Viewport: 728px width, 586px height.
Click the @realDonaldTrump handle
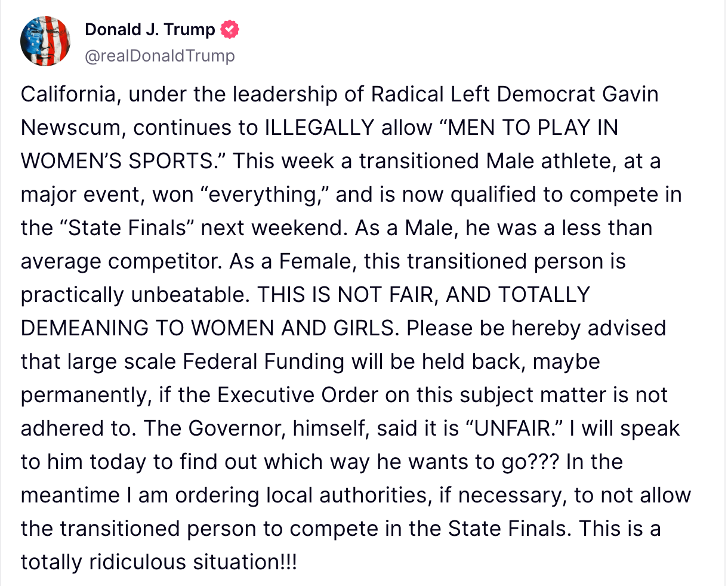[160, 55]
